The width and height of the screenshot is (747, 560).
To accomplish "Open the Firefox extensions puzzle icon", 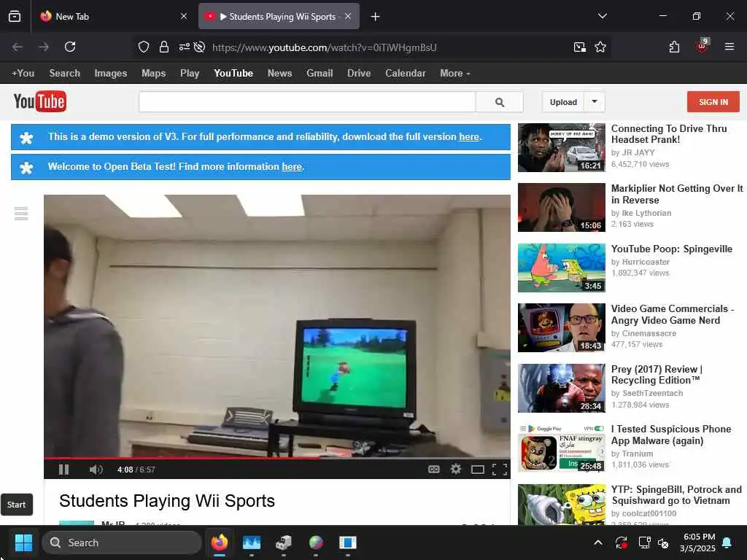I will click(x=674, y=47).
